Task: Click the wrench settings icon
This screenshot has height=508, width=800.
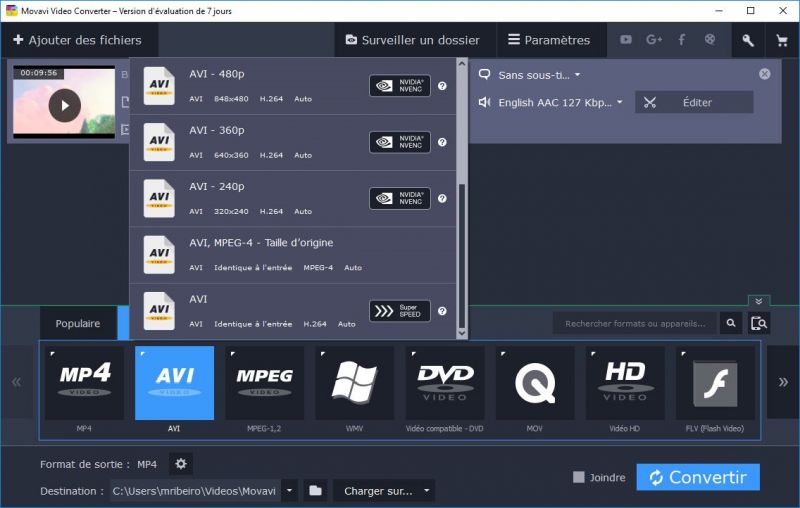Action: click(x=747, y=40)
